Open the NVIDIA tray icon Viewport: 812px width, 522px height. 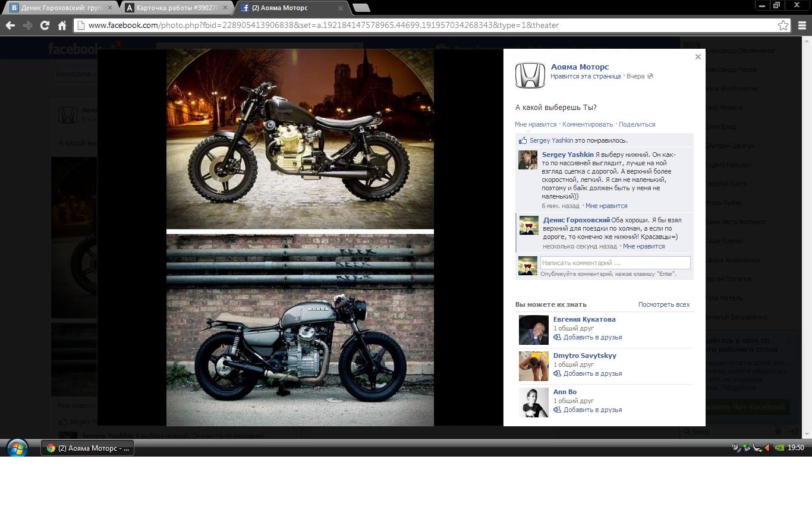pos(779,448)
